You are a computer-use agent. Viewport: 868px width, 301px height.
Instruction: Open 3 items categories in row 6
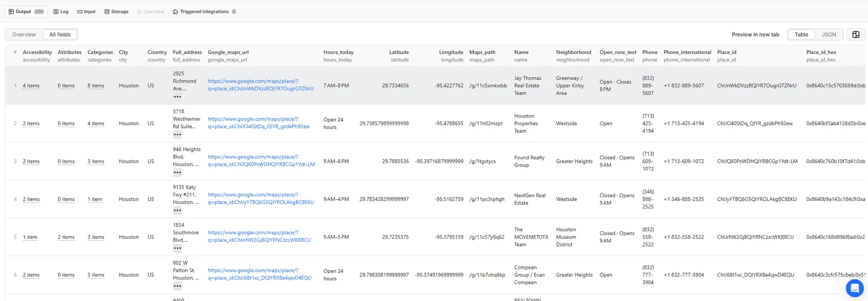click(96, 275)
